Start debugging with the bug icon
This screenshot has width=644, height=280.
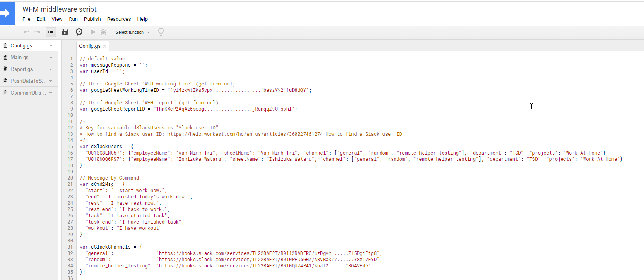coord(103,32)
